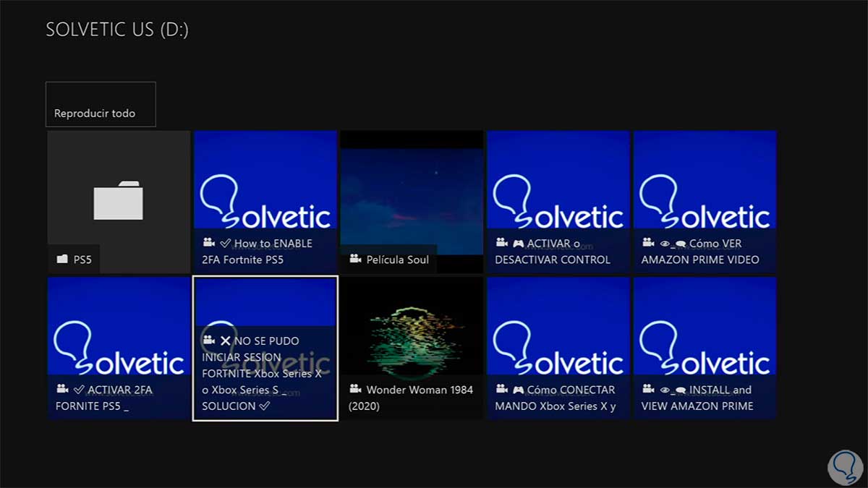Open the INSTALL and VIEW AMAZON PRIME video
868x488 pixels.
(705, 348)
